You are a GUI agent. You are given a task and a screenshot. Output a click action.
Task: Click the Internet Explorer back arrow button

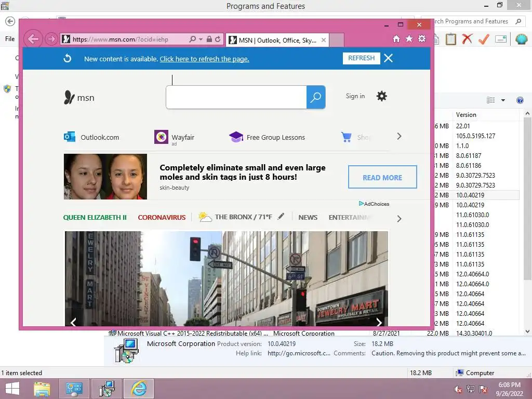point(33,39)
